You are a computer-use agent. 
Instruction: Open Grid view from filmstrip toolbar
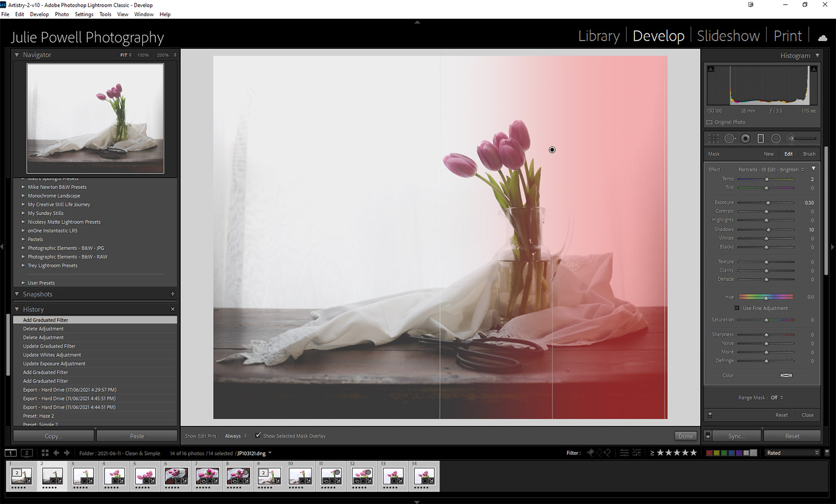click(45, 453)
